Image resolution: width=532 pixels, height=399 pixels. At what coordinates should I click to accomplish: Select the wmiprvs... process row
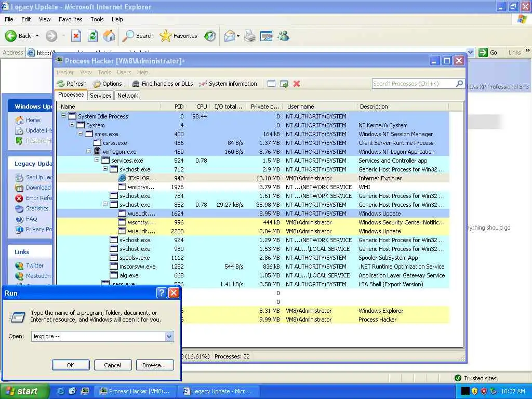253,187
